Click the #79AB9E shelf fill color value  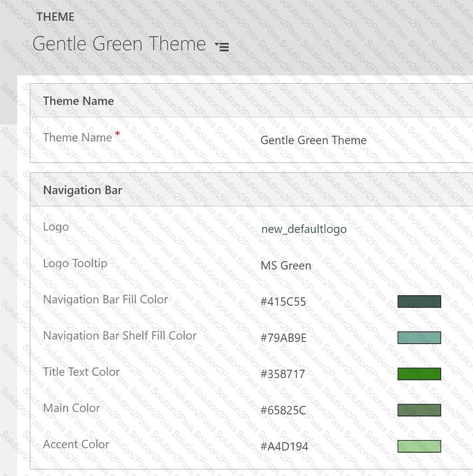click(x=283, y=338)
